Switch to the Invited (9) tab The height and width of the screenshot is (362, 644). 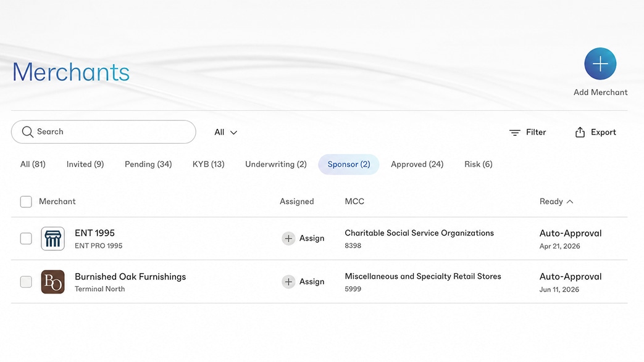click(x=85, y=164)
